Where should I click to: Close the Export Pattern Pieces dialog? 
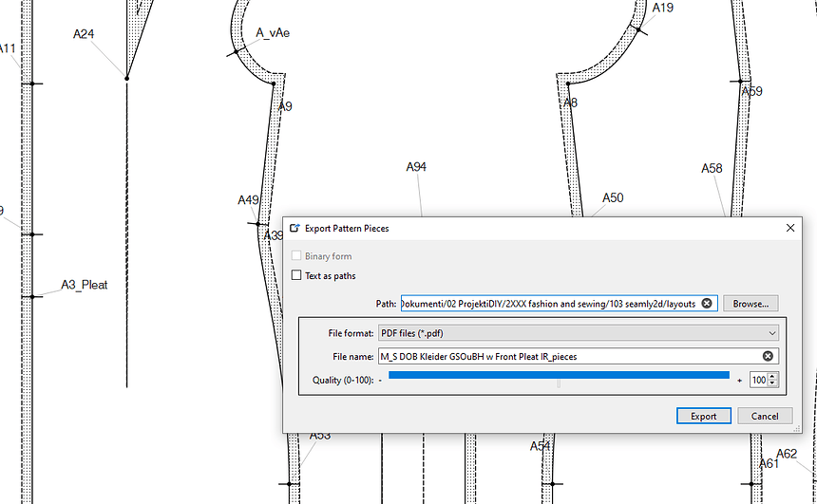click(x=789, y=228)
